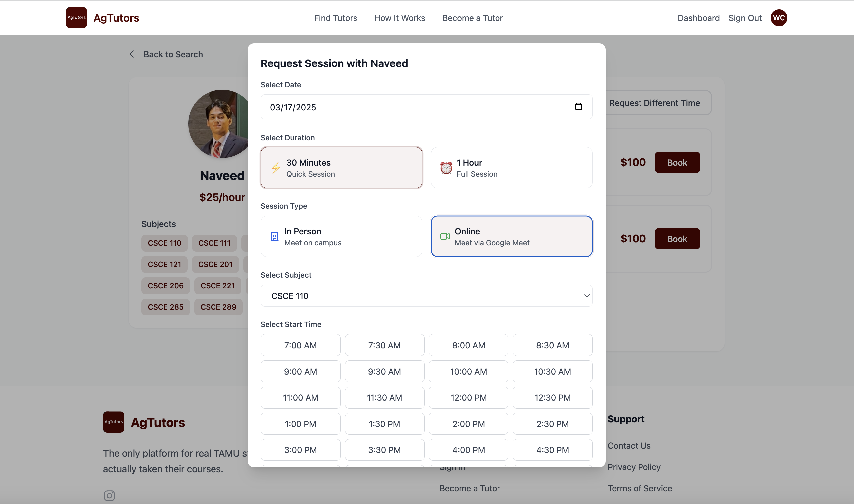This screenshot has height=504, width=854.
Task: Click the CSCE 201 subject tag
Action: (x=215, y=264)
